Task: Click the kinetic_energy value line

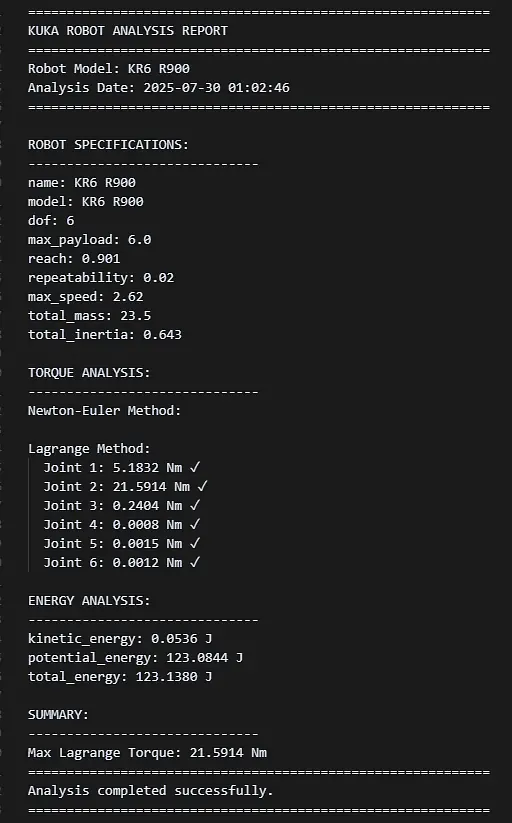Action: click(x=120, y=638)
